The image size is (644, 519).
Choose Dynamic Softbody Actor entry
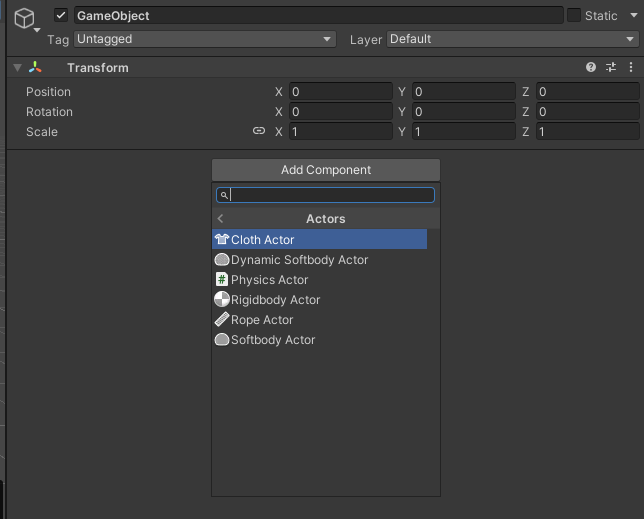click(x=299, y=260)
